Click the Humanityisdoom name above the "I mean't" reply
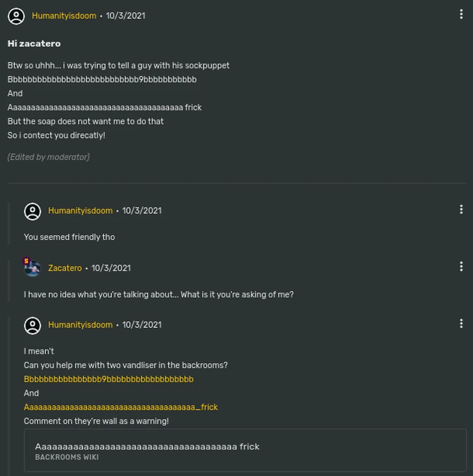 point(80,325)
